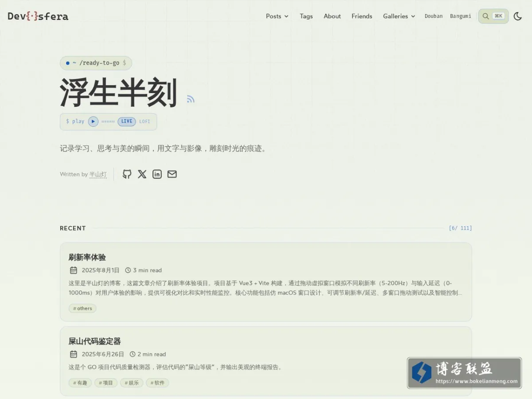Click the 2025年8月1日 date text
This screenshot has height=399, width=532.
pos(101,270)
